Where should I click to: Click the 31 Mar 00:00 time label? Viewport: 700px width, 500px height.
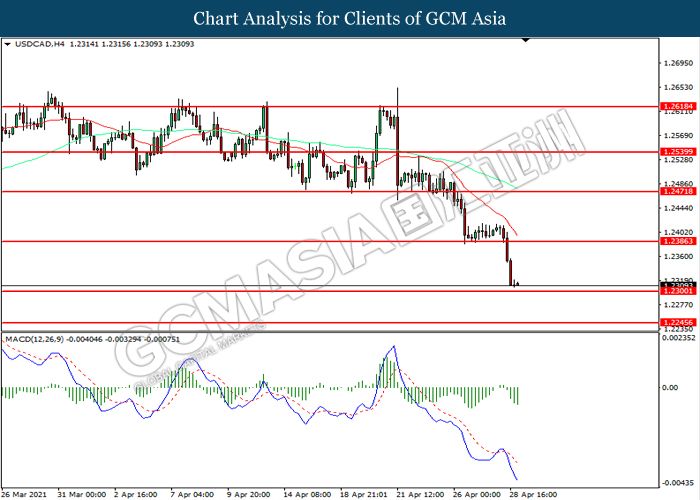coord(82,495)
